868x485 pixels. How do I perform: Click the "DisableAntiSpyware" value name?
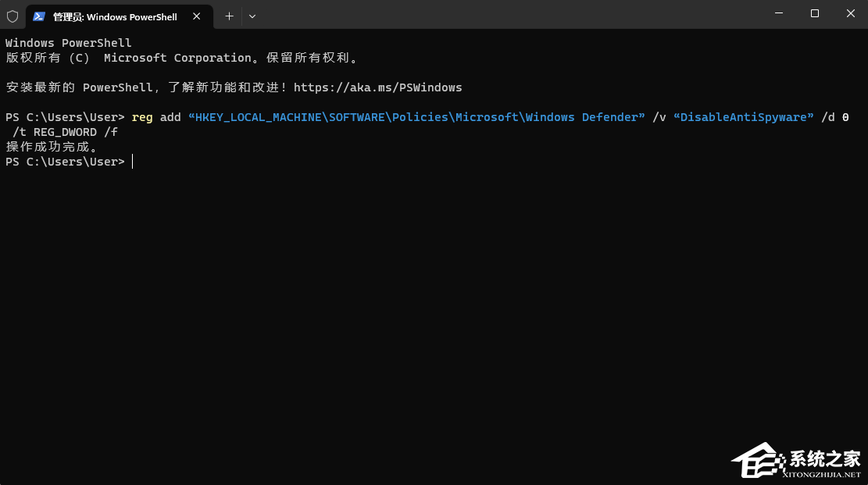743,117
